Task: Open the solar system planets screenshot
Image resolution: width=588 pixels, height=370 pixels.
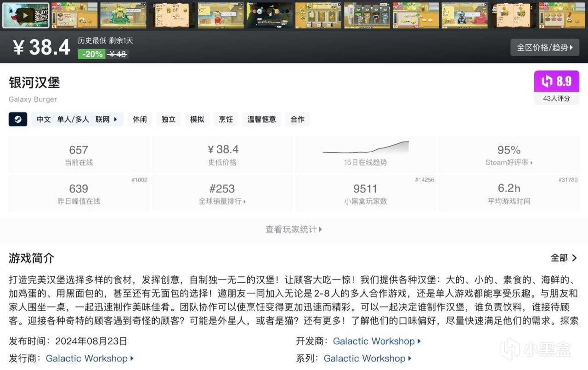Action: [269, 15]
